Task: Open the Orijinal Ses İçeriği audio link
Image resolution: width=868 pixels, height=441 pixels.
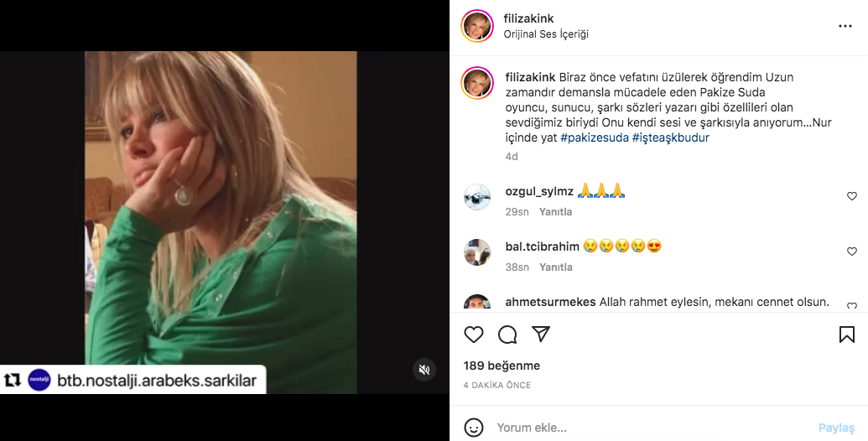Action: click(546, 34)
